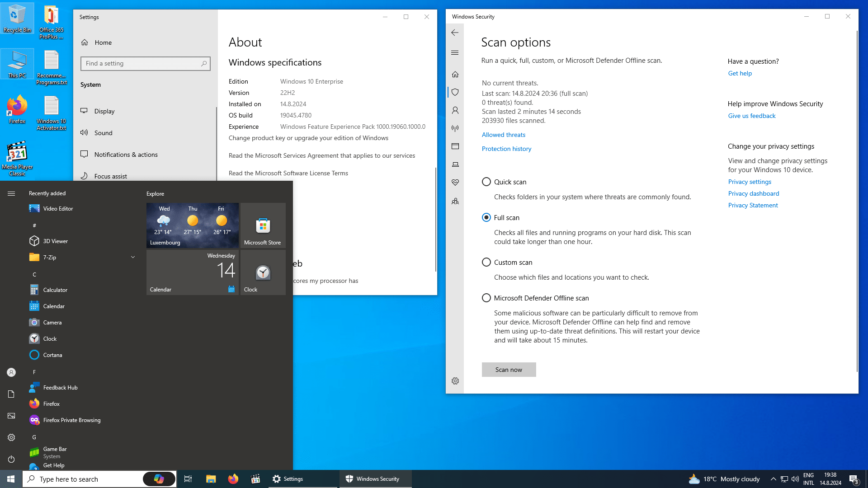The width and height of the screenshot is (868, 488).
Task: Click the notification area clock in taskbar
Action: [x=831, y=479]
